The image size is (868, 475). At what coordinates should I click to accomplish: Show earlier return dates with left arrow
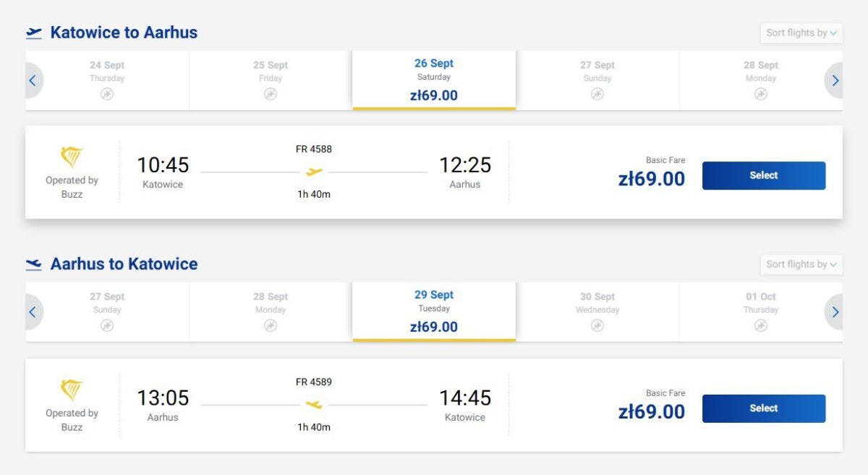[33, 312]
